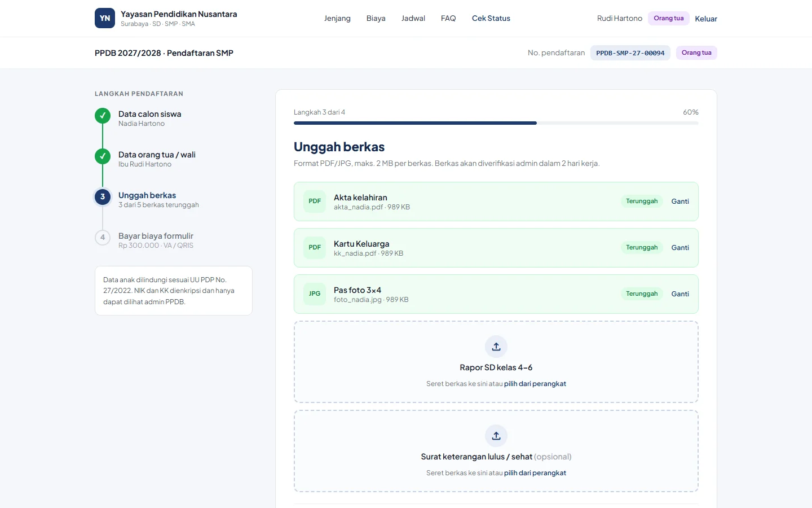Click the file name akta_nadia.pdf
812x508 pixels.
coord(358,207)
